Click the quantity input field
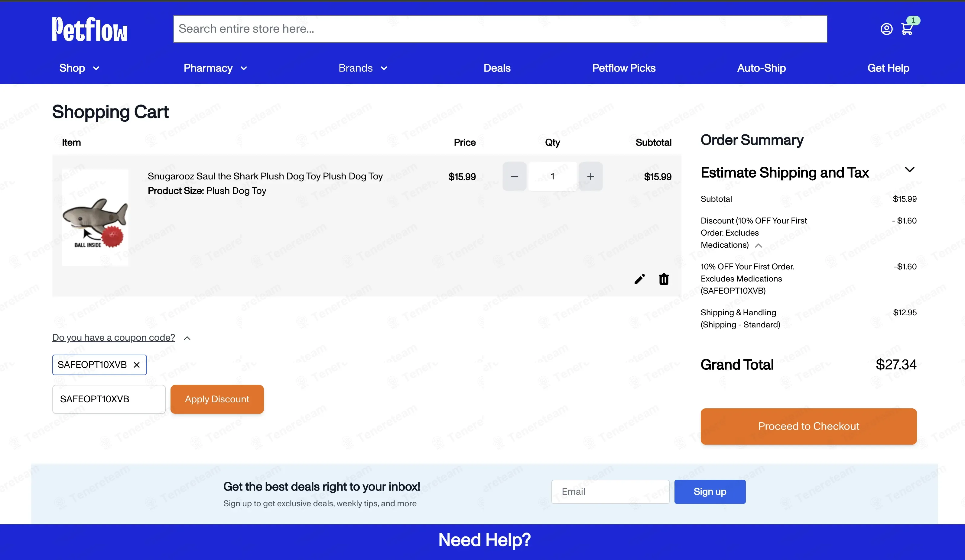 coord(552,176)
